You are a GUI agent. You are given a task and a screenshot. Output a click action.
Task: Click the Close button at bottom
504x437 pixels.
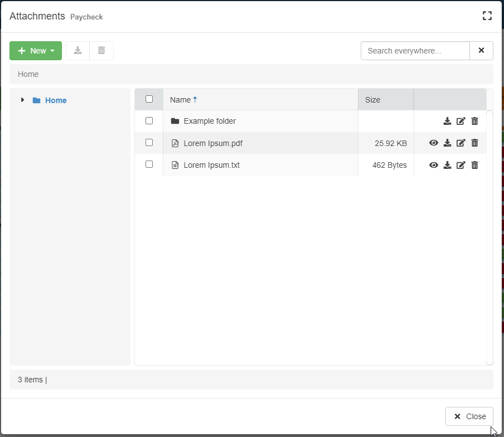pos(469,416)
